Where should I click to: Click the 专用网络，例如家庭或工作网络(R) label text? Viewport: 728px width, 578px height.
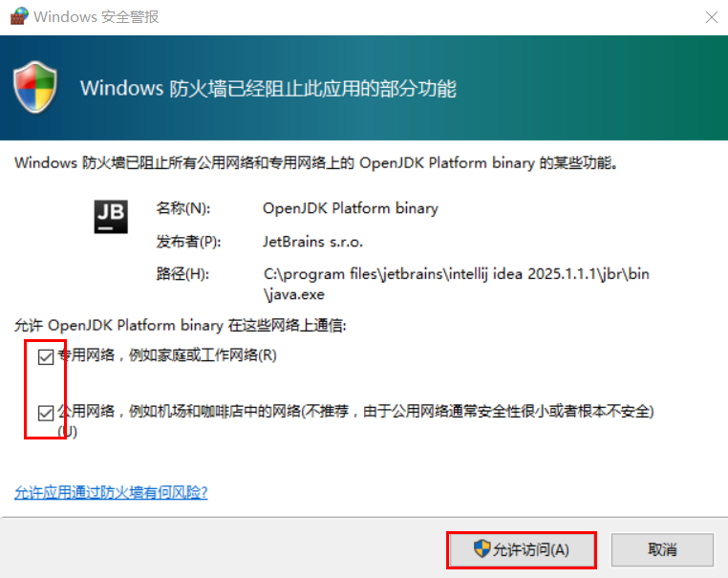point(167,355)
